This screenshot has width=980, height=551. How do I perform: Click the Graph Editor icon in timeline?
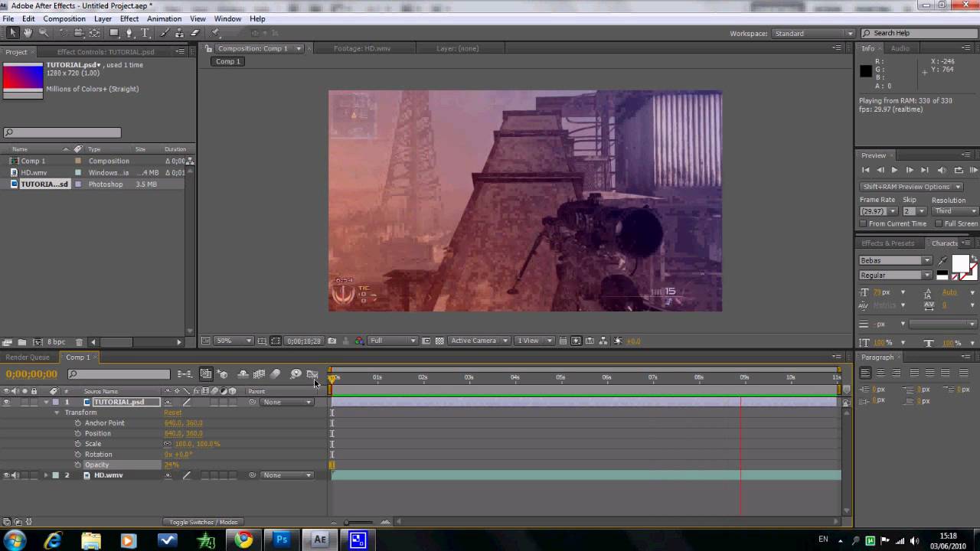(312, 374)
